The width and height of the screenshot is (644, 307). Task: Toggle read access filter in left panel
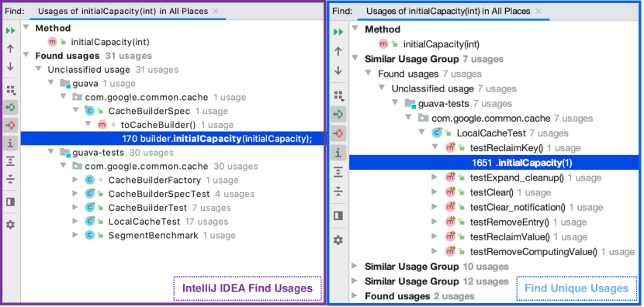tap(10, 108)
